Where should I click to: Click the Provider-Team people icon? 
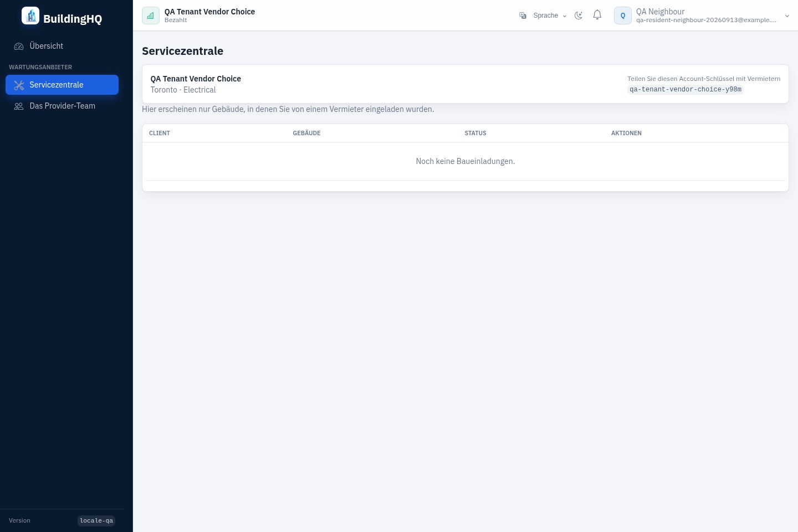click(19, 106)
